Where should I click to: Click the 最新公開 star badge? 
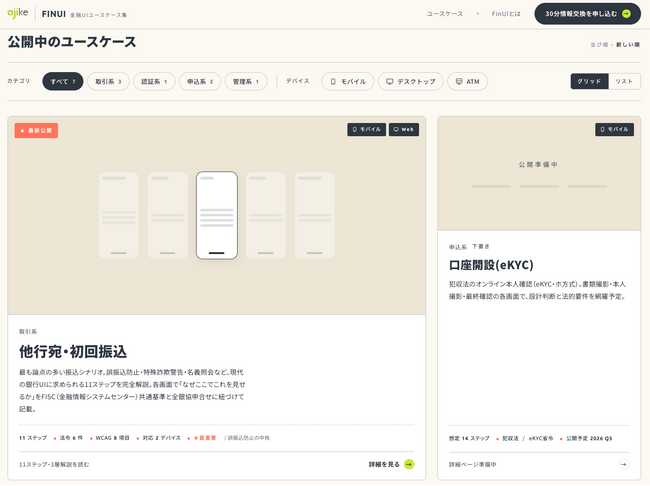point(36,131)
